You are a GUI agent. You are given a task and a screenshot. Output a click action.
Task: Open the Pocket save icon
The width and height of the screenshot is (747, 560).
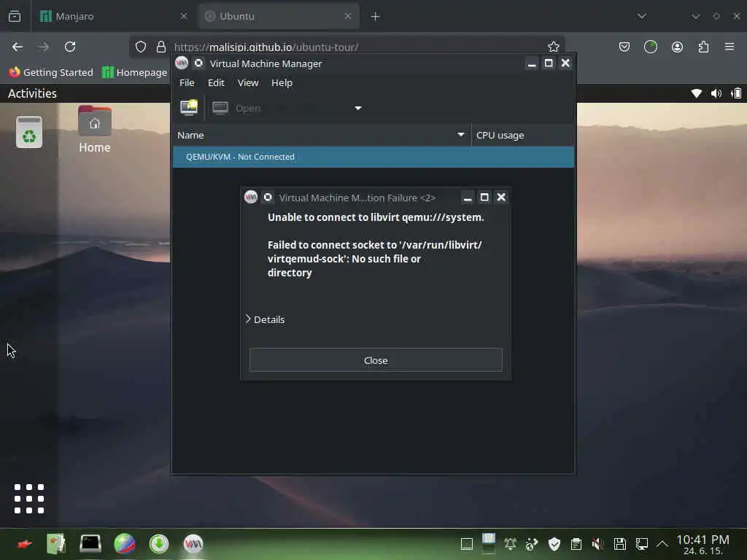tap(624, 47)
